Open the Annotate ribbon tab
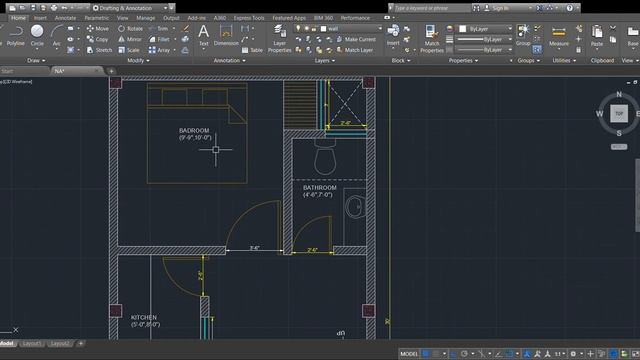The image size is (640, 360). (x=65, y=18)
